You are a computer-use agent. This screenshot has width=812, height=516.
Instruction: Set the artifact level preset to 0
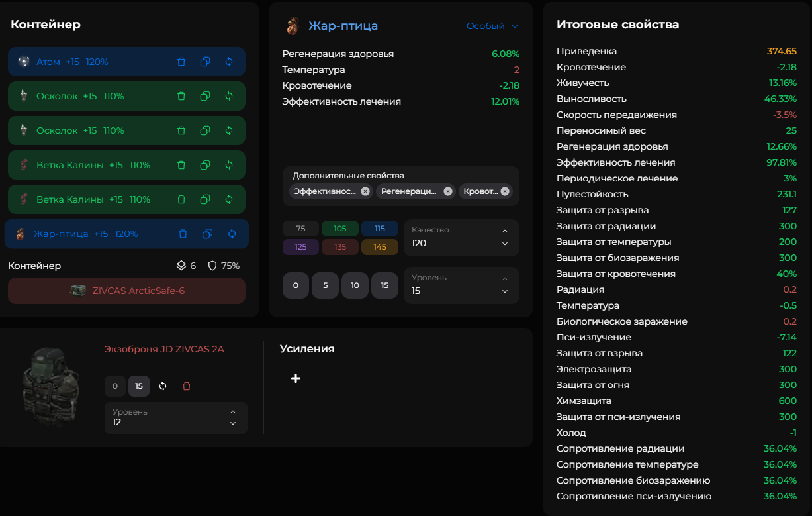pos(296,285)
